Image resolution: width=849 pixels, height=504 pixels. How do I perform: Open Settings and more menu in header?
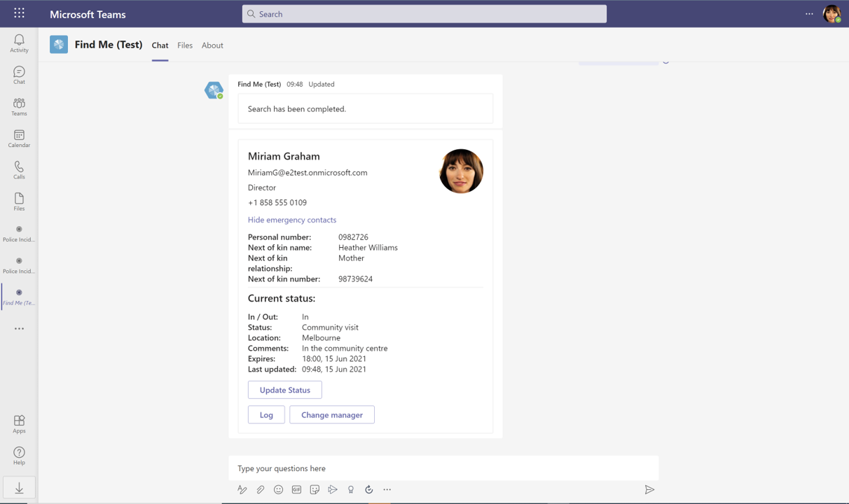tap(809, 14)
